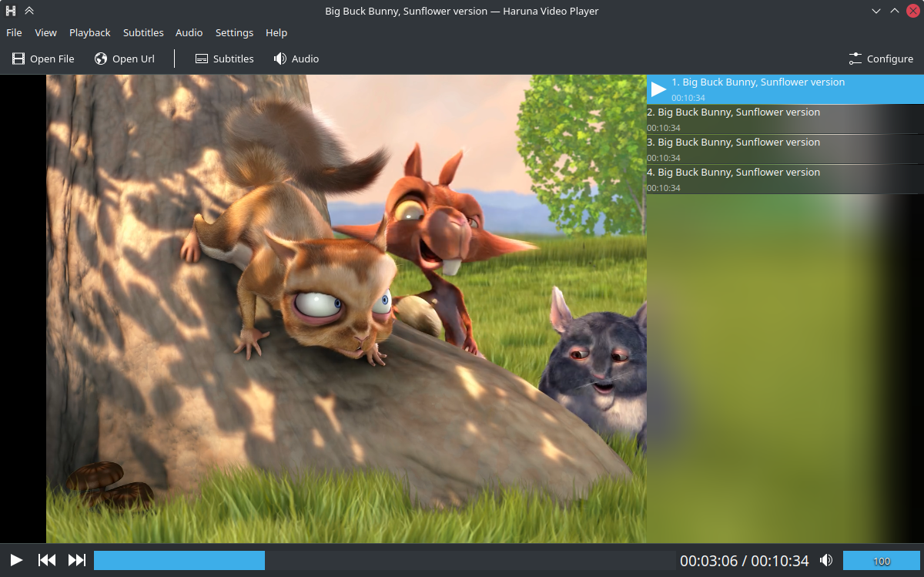The image size is (924, 577).
Task: Click the Open Url globe button
Action: click(125, 59)
